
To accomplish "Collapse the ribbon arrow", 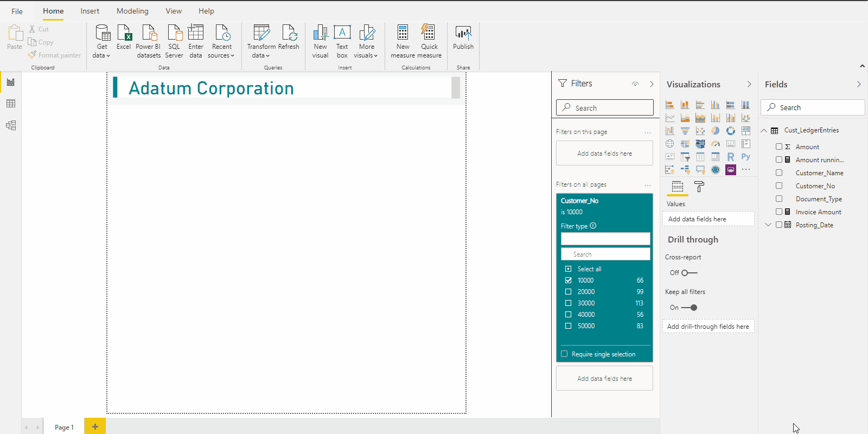I will click(862, 66).
